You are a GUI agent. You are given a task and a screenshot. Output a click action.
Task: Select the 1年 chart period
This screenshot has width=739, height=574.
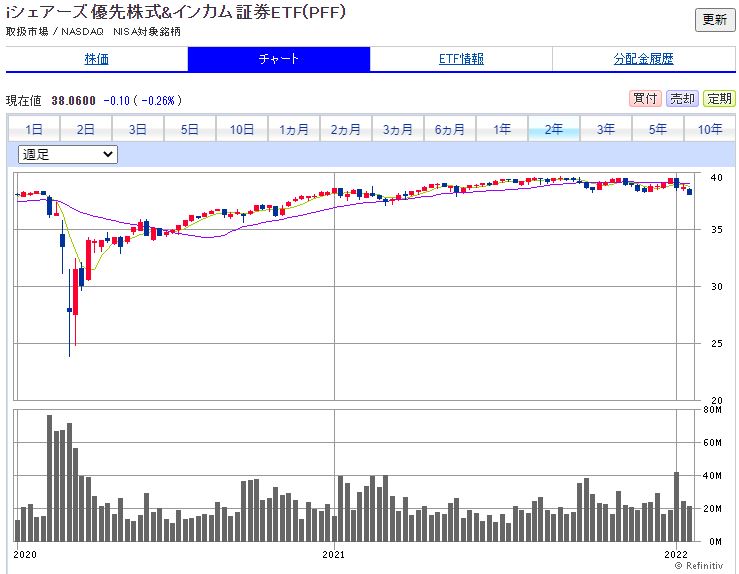tap(502, 129)
